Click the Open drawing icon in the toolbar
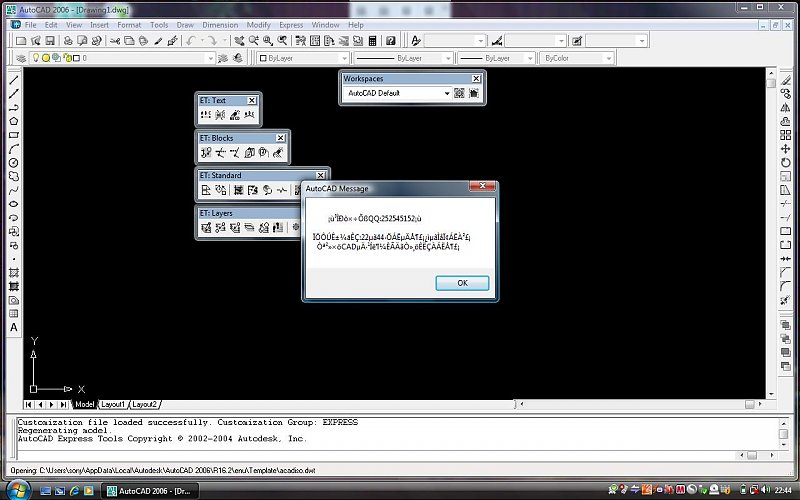 tap(35, 40)
